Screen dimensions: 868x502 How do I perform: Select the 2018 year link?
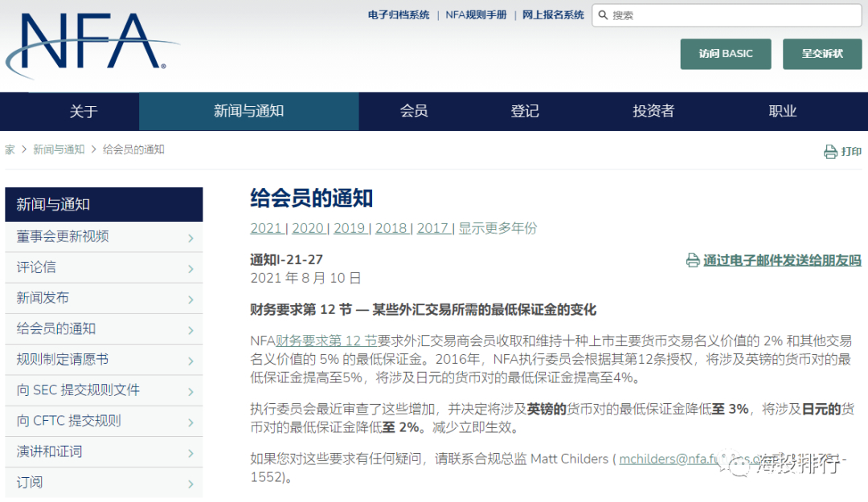tap(391, 228)
